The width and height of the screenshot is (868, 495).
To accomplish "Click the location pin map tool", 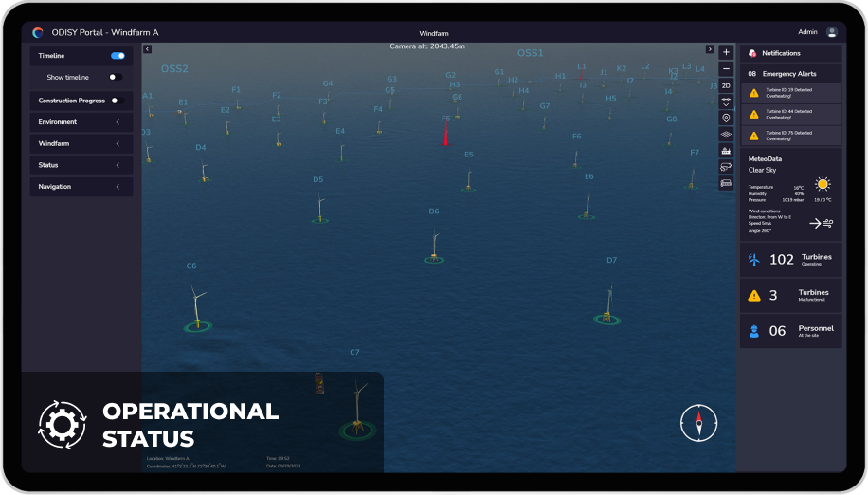I will click(726, 118).
